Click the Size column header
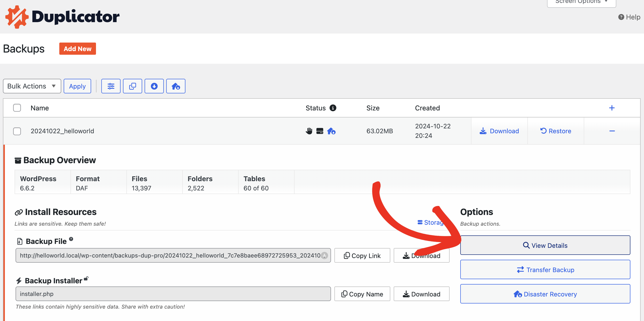Image resolution: width=644 pixels, height=321 pixels. tap(373, 108)
